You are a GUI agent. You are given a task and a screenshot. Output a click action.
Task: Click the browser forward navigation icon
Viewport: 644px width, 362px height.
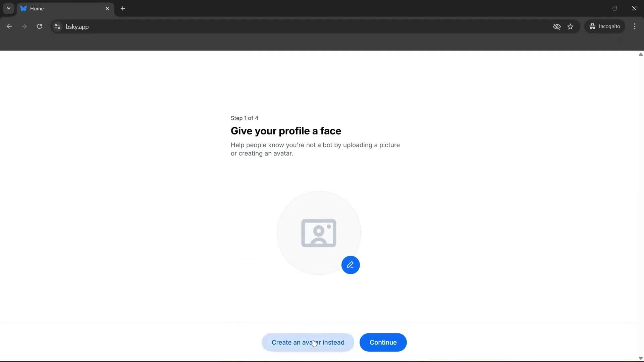click(24, 26)
